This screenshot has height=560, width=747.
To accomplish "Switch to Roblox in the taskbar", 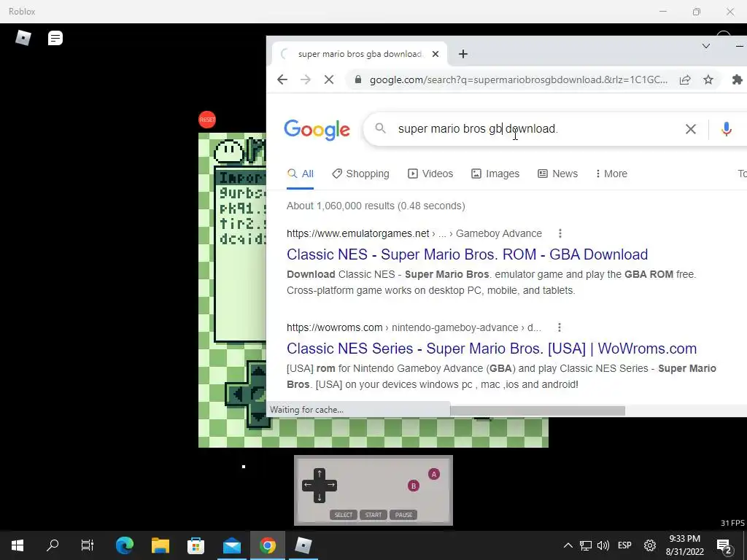I will (303, 545).
